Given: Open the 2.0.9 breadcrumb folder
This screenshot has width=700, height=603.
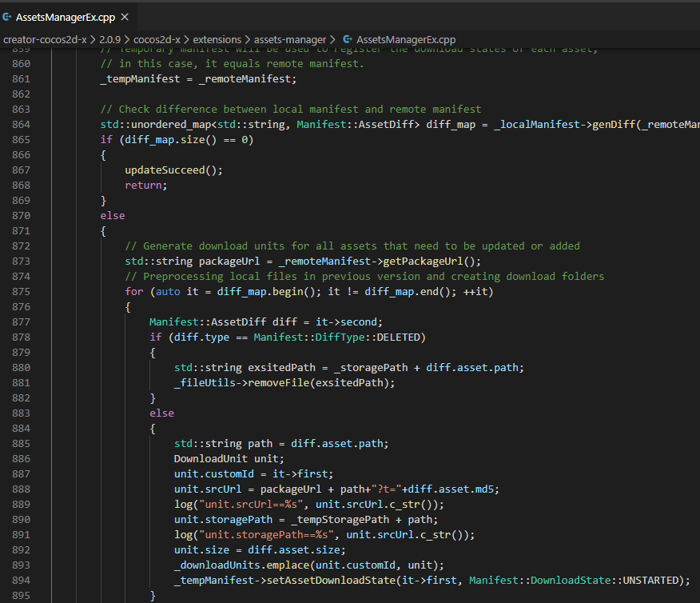Looking at the screenshot, I should coord(109,40).
